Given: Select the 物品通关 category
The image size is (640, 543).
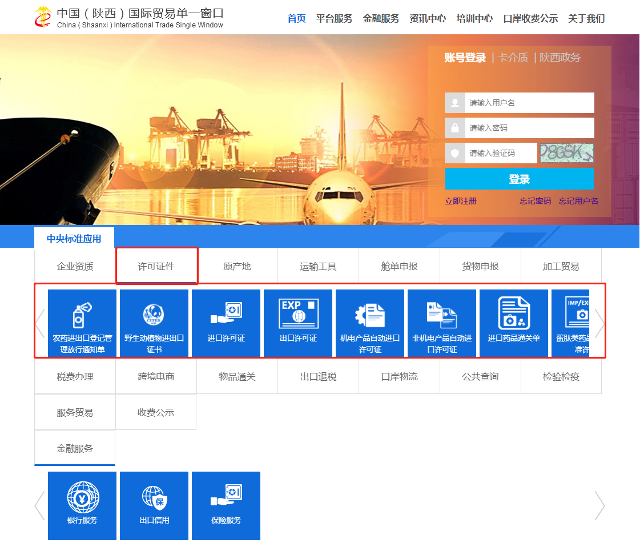Looking at the screenshot, I should (237, 376).
